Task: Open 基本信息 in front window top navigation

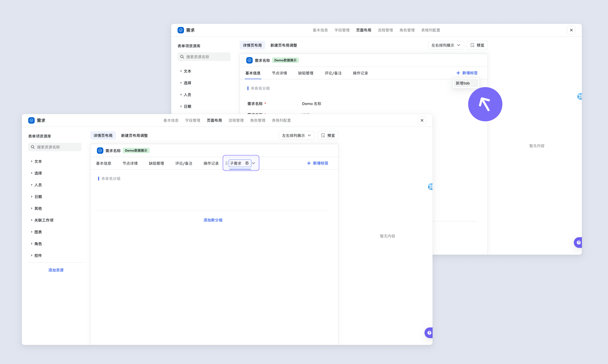Action: tap(171, 120)
